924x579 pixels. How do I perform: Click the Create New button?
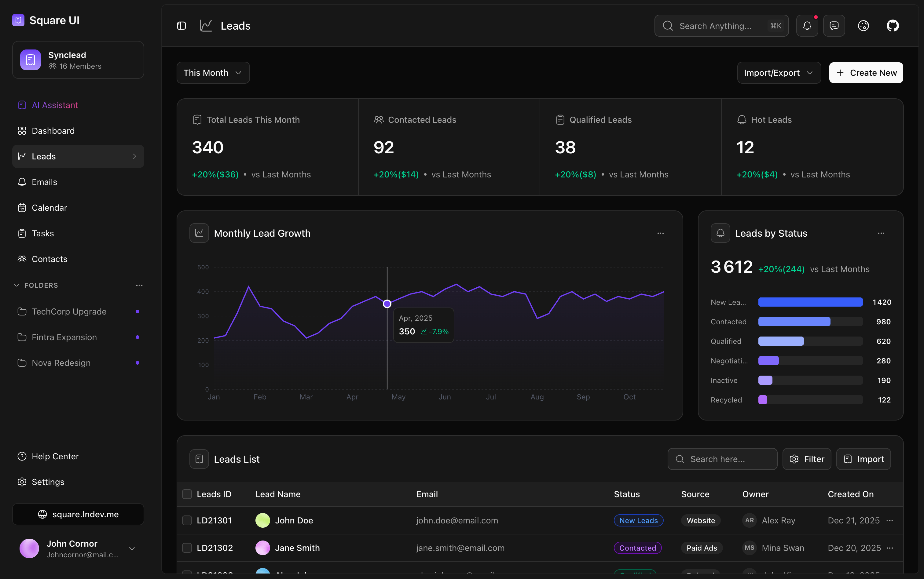(866, 73)
